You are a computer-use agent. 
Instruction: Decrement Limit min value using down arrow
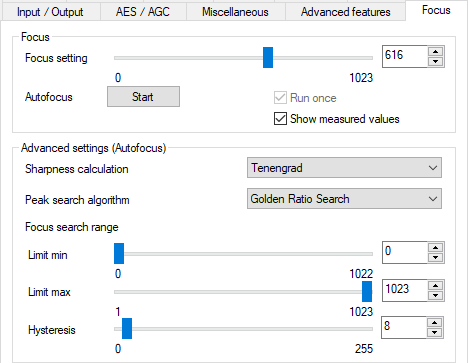(x=435, y=257)
